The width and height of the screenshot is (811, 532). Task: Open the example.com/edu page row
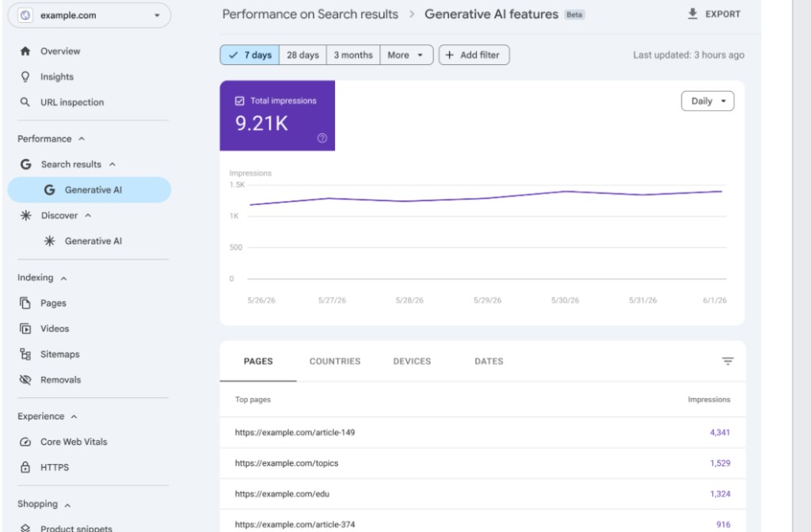(482, 494)
